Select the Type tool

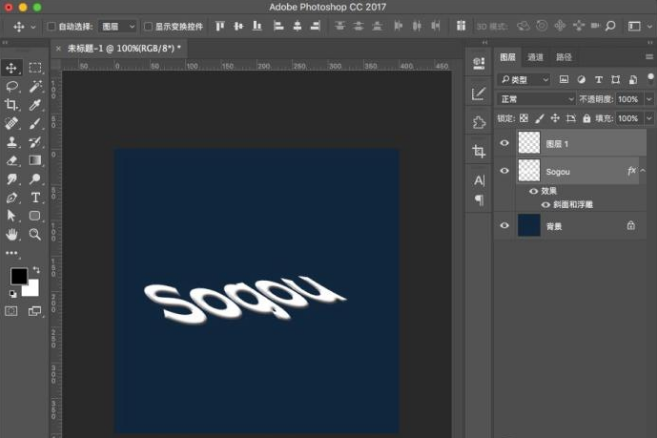point(35,197)
